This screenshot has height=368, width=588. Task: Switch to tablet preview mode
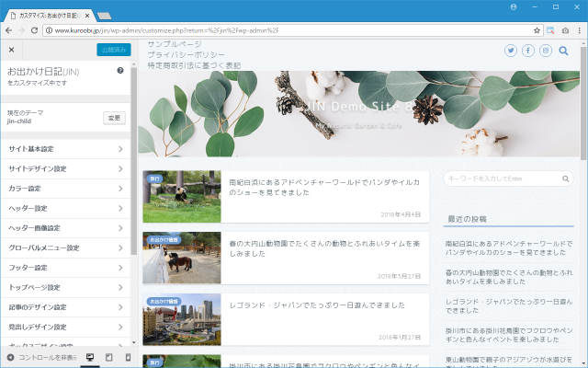(x=109, y=357)
